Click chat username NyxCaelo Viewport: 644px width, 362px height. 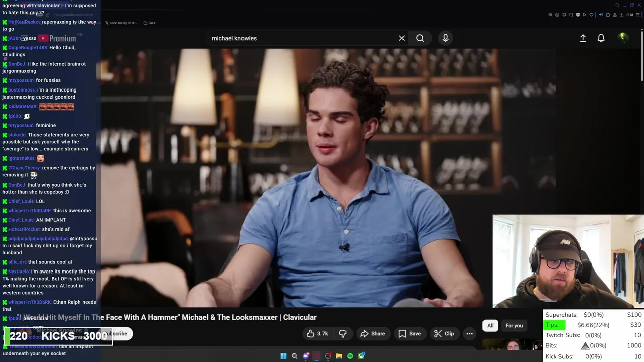(19, 271)
